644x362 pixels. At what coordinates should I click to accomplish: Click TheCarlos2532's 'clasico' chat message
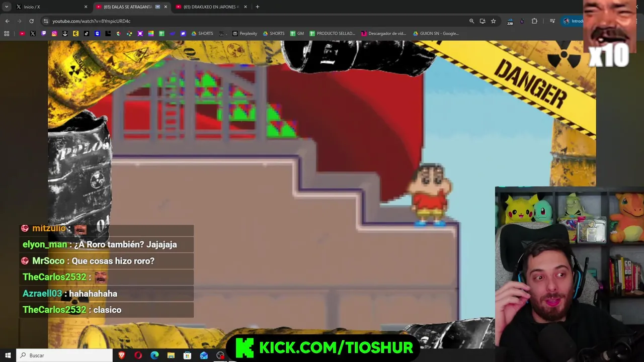click(x=107, y=310)
